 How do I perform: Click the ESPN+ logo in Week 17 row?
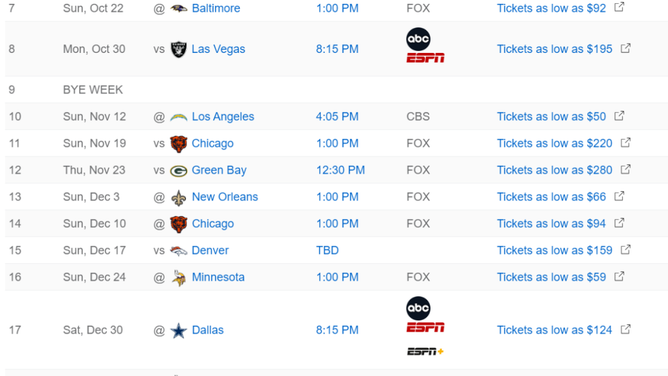[x=425, y=351]
